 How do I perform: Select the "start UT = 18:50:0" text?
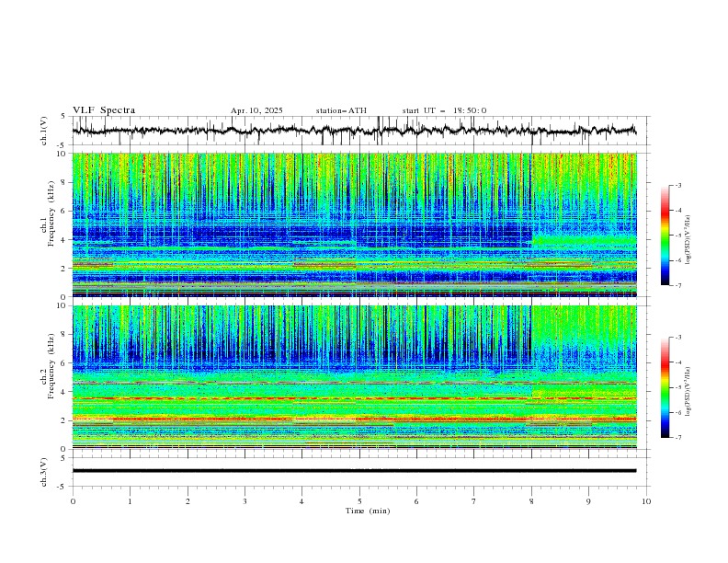pyautogui.click(x=444, y=110)
